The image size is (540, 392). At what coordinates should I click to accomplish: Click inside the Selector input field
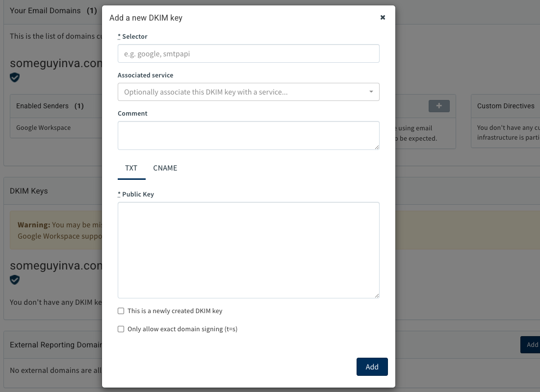point(248,53)
